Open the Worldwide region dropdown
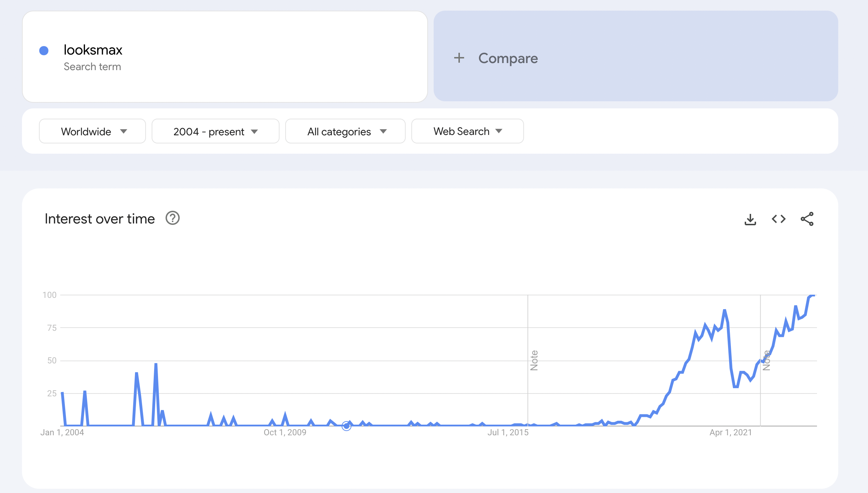 point(92,131)
